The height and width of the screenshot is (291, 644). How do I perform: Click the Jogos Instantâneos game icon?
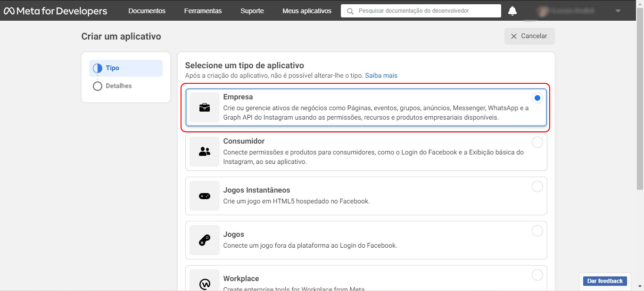[x=204, y=196]
